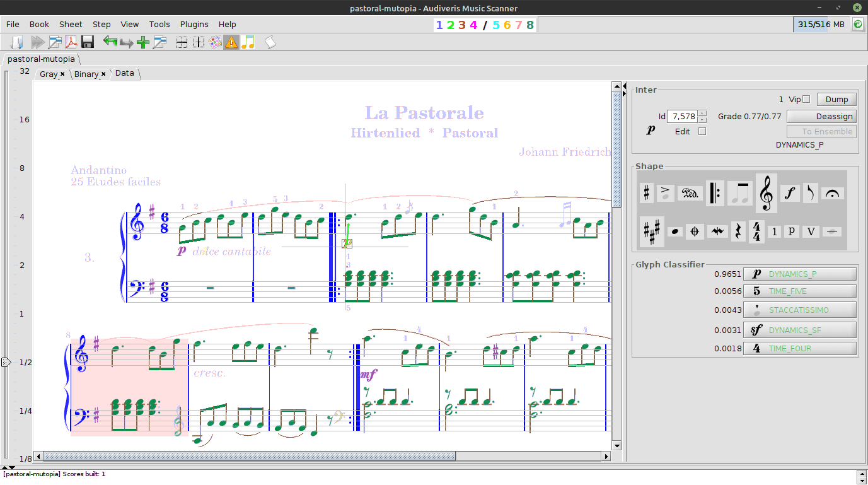Image resolution: width=868 pixels, height=485 pixels.
Task: Select the pedal mark shape
Action: coord(690,193)
